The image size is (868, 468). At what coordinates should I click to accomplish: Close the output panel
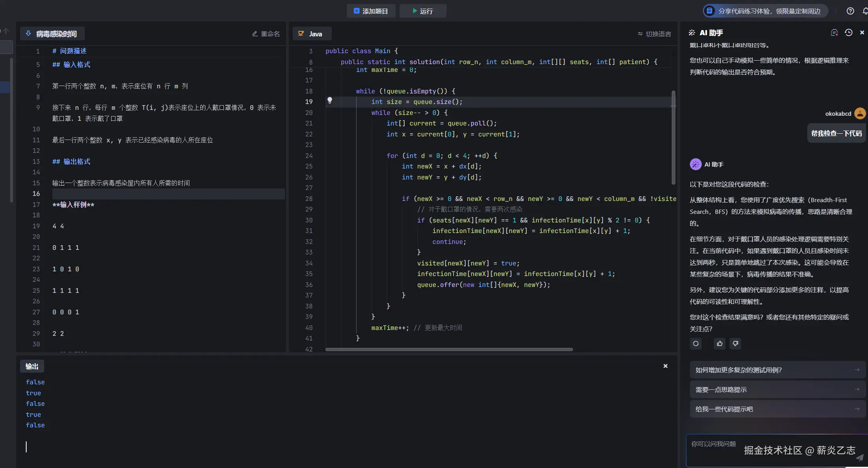click(665, 366)
